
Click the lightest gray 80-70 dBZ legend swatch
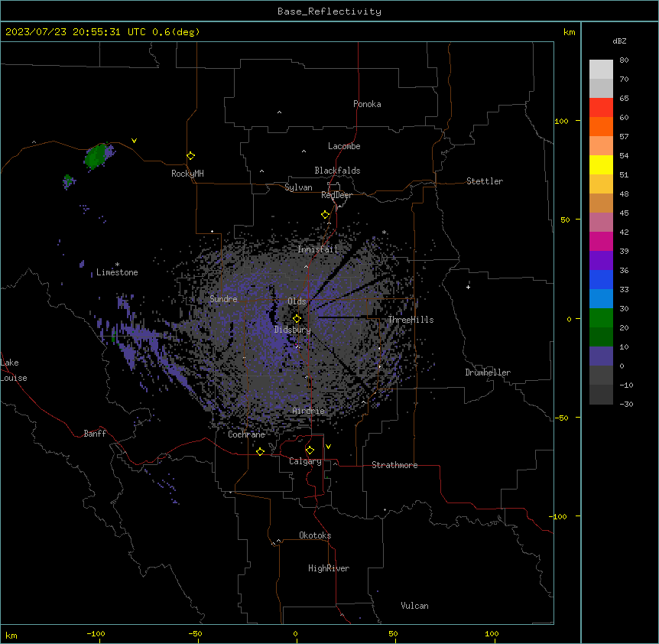(601, 70)
